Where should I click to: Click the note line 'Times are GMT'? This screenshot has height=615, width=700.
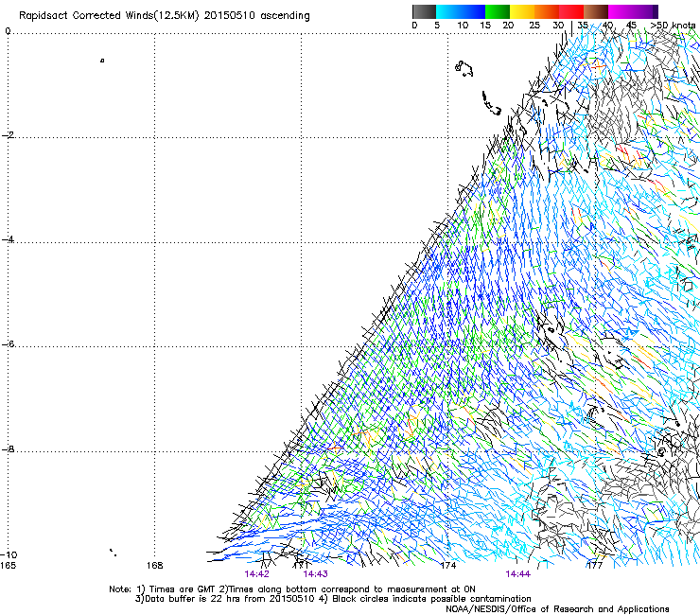pos(183,589)
